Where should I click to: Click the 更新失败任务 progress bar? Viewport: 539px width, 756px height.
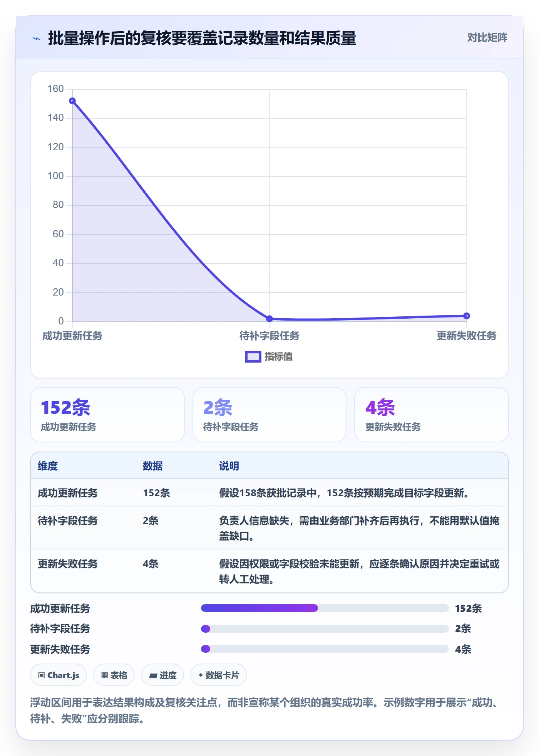coord(325,649)
